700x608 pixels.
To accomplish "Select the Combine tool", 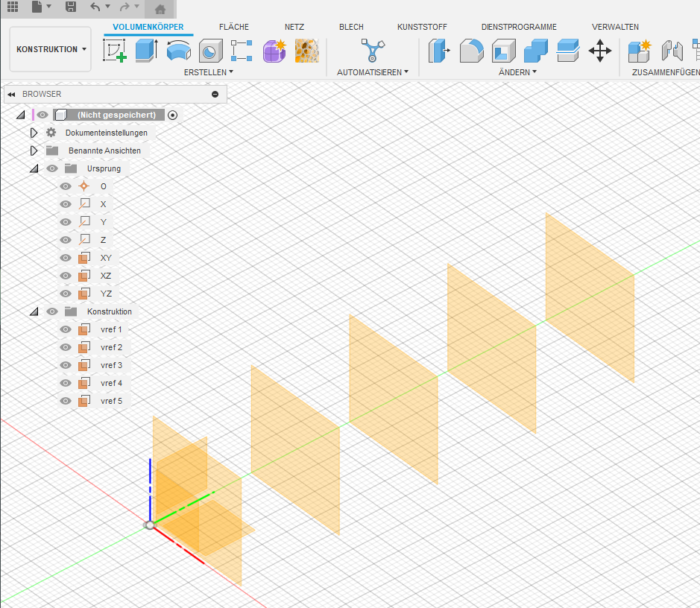I will click(536, 50).
